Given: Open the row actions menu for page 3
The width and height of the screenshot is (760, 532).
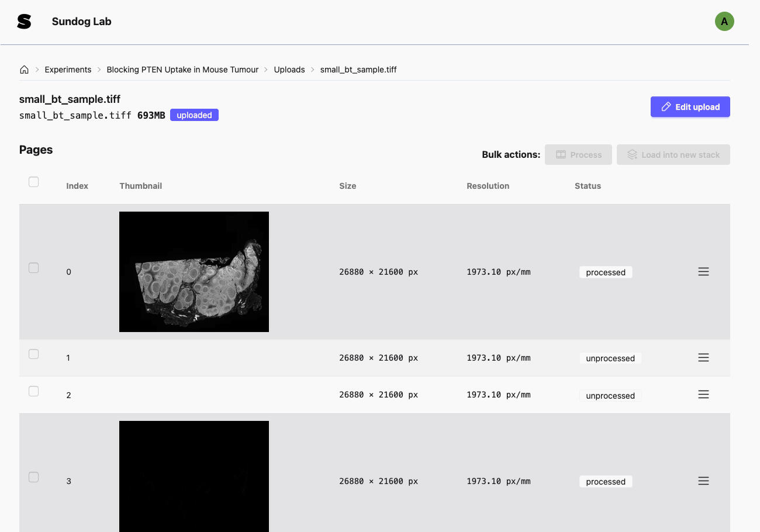Looking at the screenshot, I should pyautogui.click(x=703, y=481).
